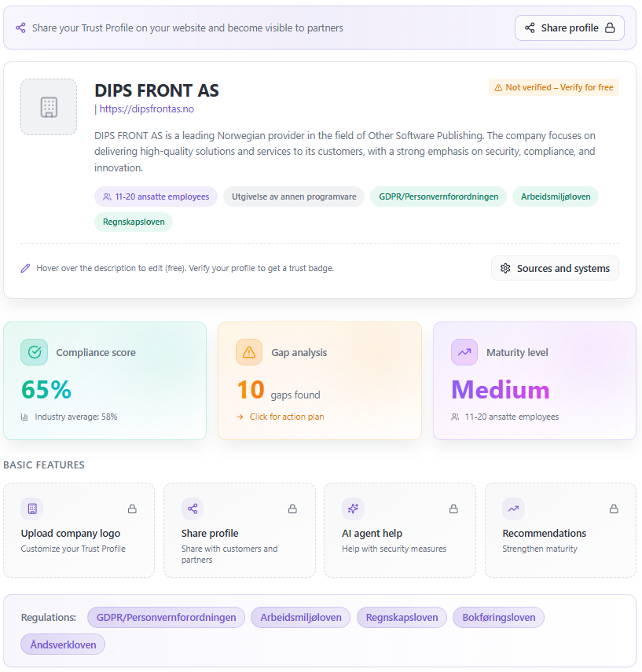This screenshot has height=672, width=642.
Task: Click the padlock on Recommendations card
Action: [614, 509]
